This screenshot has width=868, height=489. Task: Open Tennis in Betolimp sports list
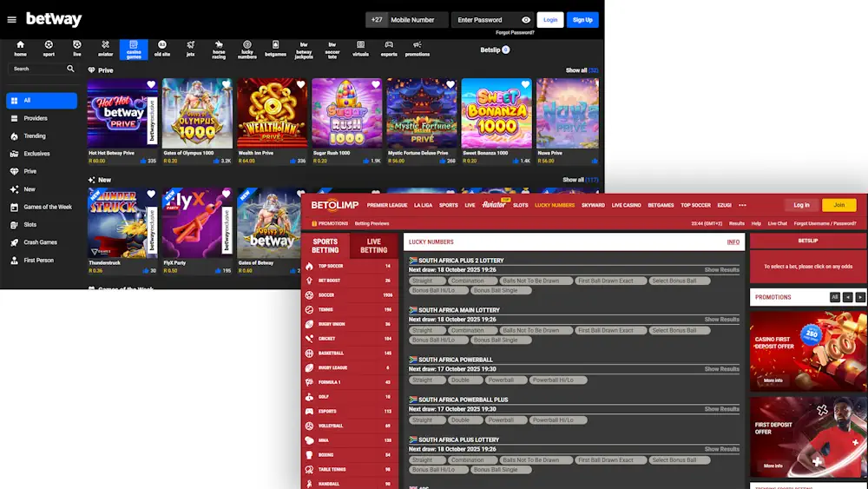[350, 310]
